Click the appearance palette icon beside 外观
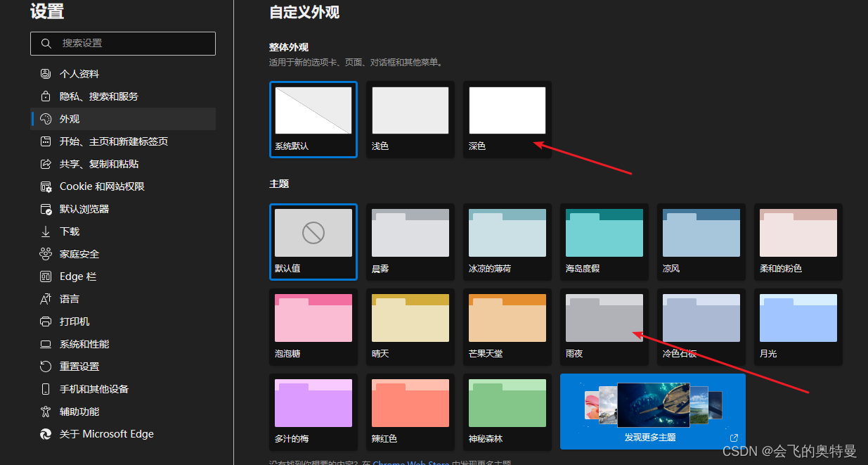Screen dimensions: 868x465 tap(46, 119)
